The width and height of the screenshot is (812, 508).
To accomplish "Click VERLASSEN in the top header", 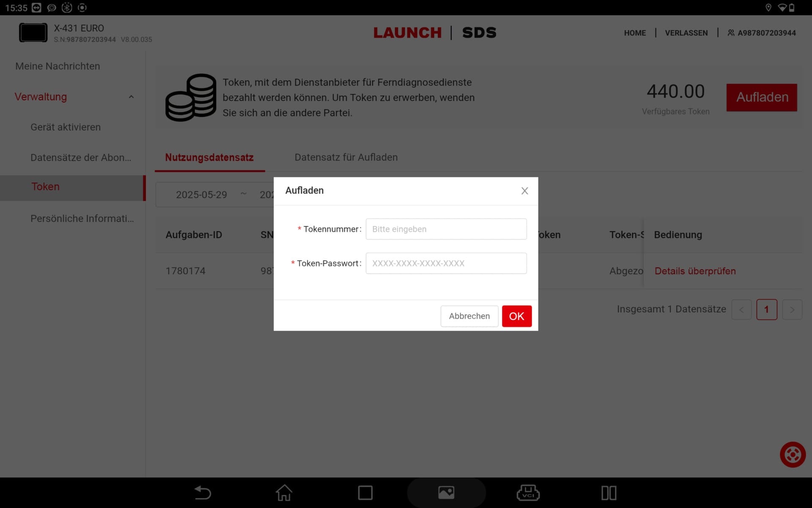I will click(x=686, y=33).
